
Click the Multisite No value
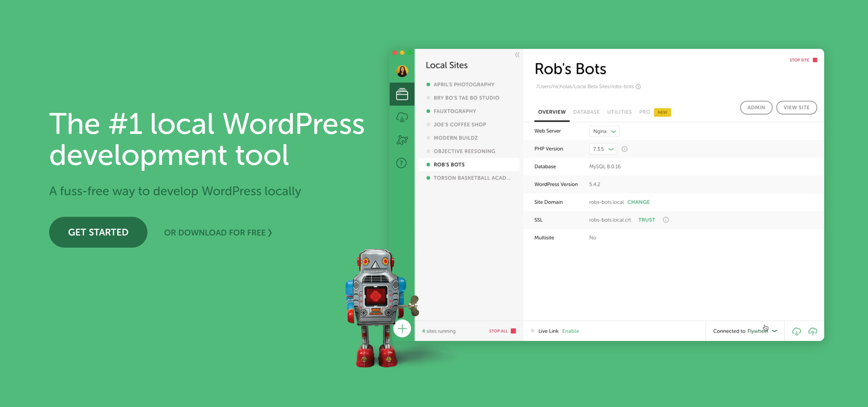pos(592,238)
